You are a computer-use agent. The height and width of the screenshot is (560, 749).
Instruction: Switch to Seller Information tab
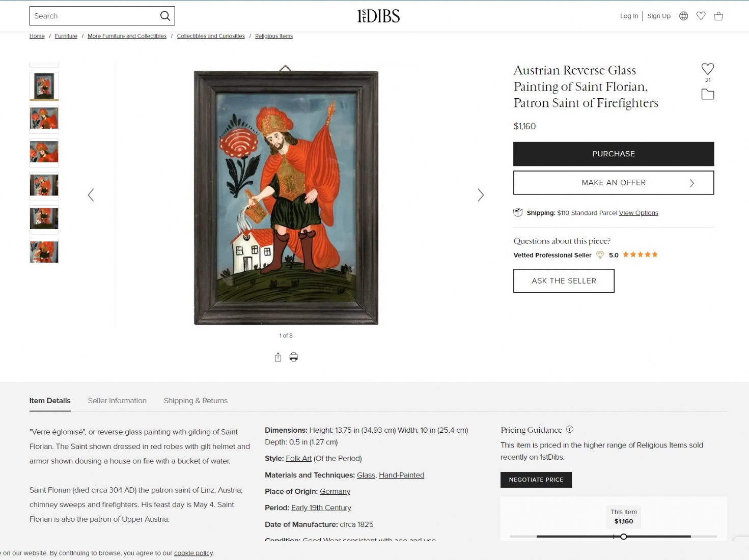(117, 401)
